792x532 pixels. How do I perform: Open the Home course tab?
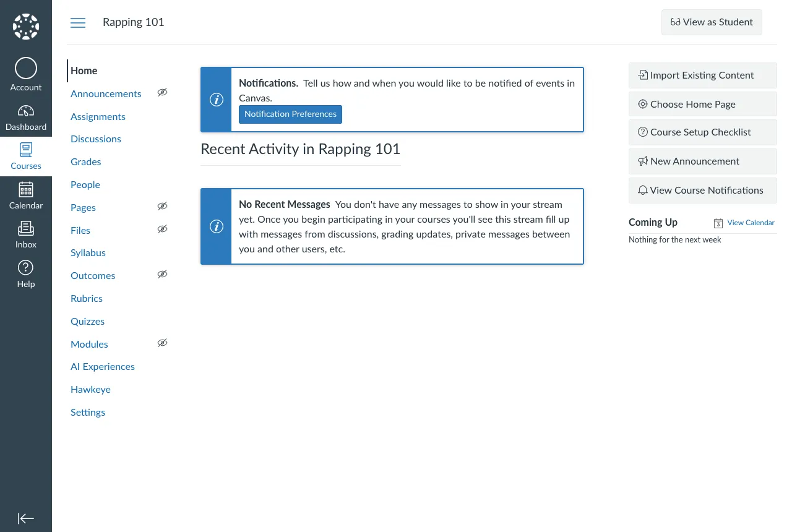tap(84, 71)
